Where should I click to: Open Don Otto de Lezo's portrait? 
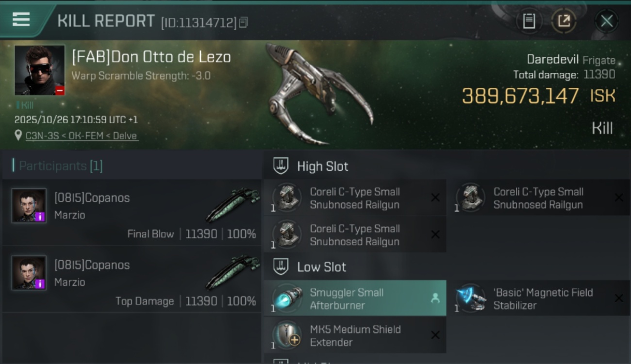click(x=39, y=70)
